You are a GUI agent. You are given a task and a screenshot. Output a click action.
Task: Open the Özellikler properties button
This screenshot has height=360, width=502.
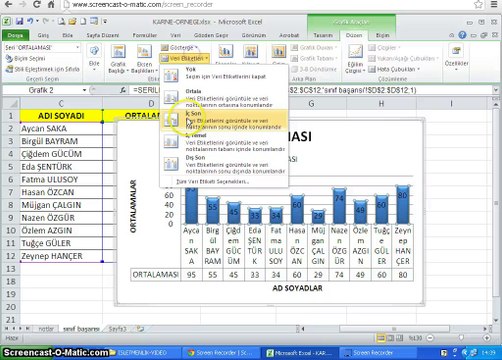pos(456,57)
